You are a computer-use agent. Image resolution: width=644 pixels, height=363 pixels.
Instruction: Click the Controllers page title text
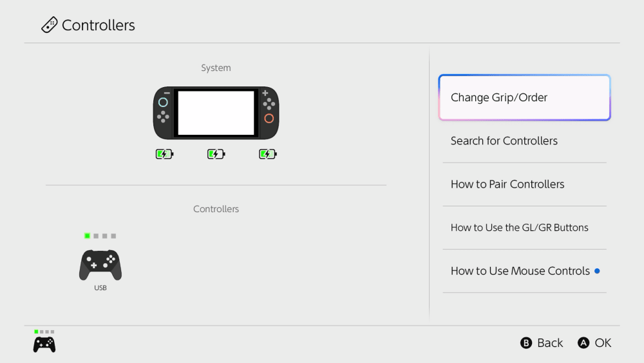[x=99, y=25]
